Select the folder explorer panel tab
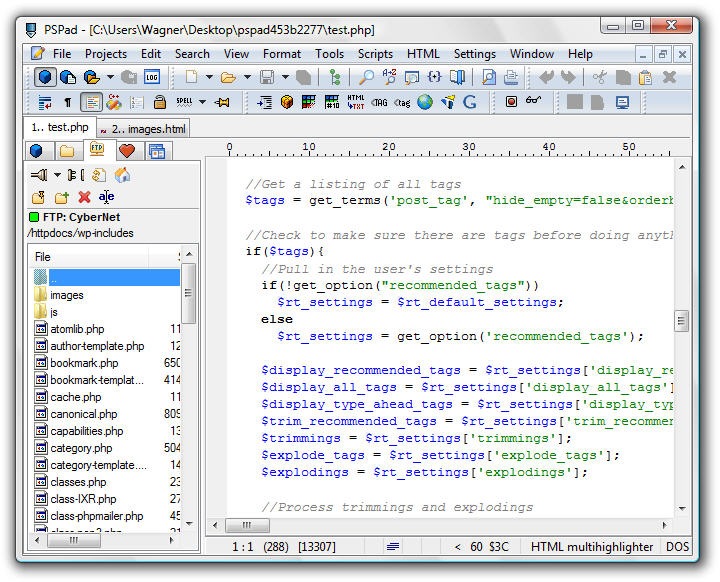720x582 pixels. pyautogui.click(x=67, y=151)
